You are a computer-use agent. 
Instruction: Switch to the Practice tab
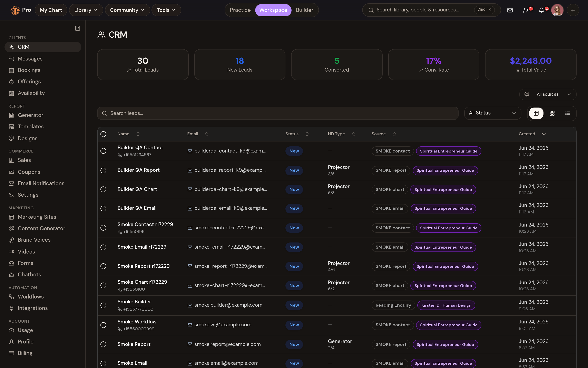coord(240,10)
